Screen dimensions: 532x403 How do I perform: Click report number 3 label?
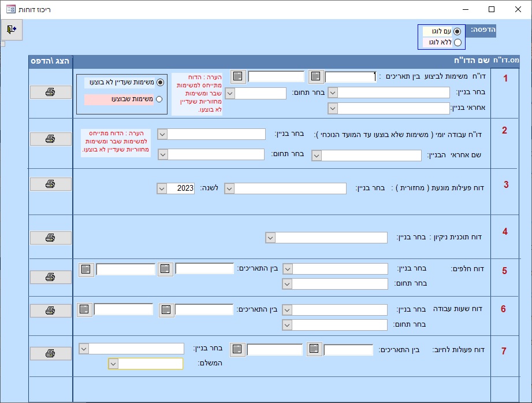coord(506,184)
